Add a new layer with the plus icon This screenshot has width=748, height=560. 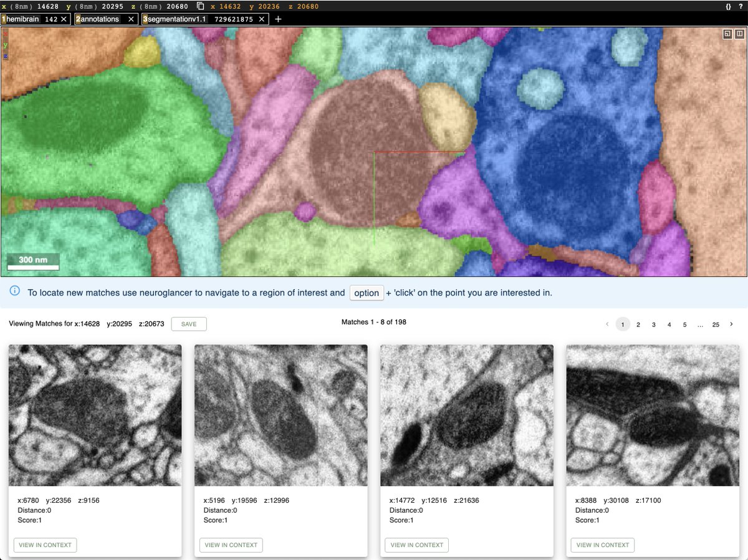[278, 19]
